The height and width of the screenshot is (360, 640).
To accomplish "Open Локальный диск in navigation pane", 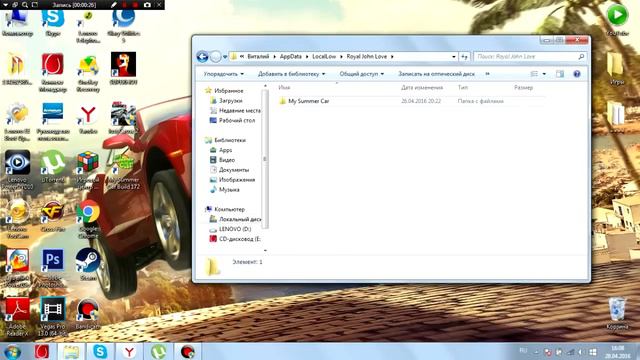I will (x=240, y=219).
